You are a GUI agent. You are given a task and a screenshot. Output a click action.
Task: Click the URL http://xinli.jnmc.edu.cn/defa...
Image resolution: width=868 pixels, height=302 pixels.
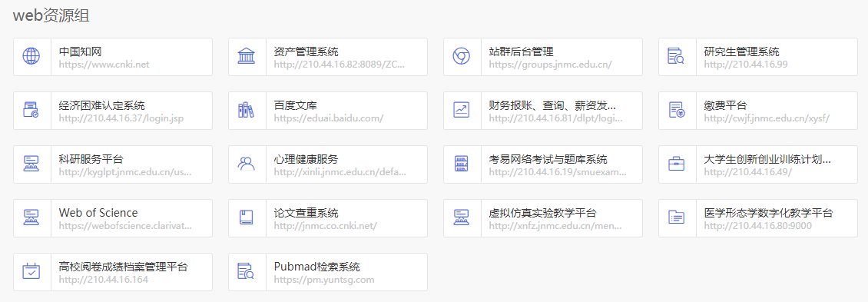[x=340, y=172]
